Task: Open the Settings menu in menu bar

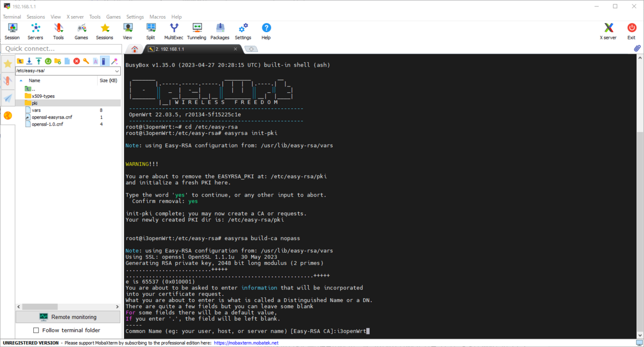Action: 135,17
